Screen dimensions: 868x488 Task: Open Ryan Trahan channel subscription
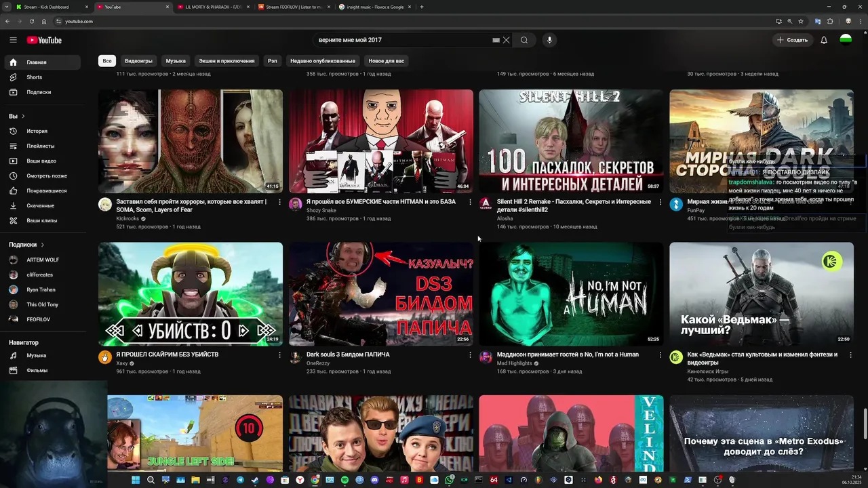pos(42,289)
